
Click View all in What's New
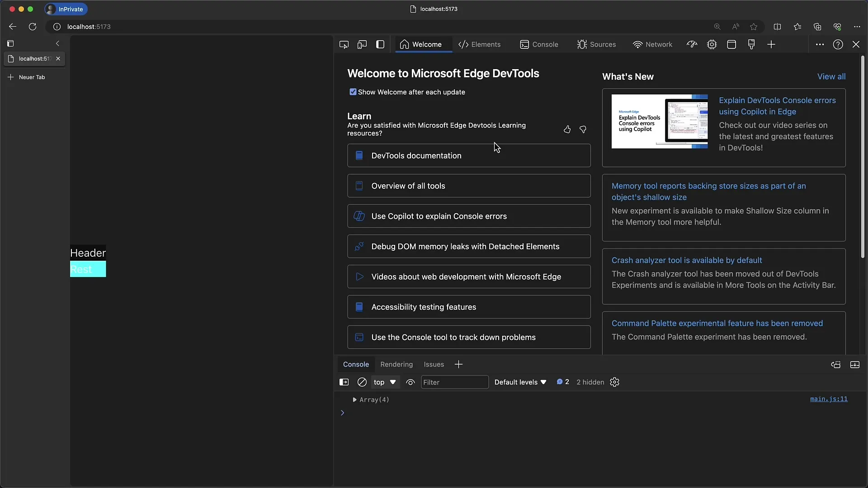point(831,76)
